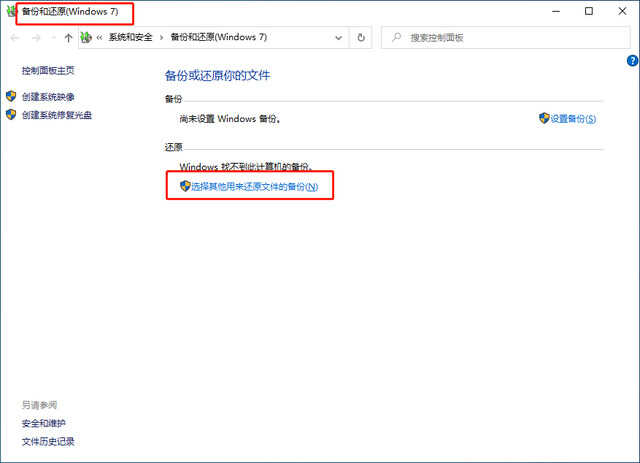Click 选择其他用来还原文件的备份(N) link

[x=255, y=187]
